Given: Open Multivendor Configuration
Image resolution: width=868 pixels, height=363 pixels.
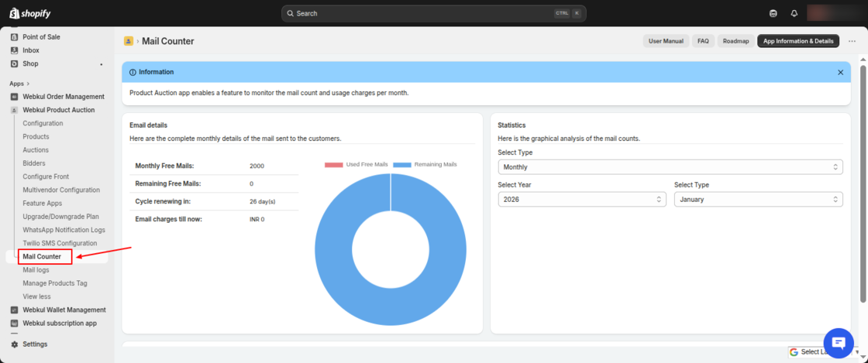Looking at the screenshot, I should 61,190.
